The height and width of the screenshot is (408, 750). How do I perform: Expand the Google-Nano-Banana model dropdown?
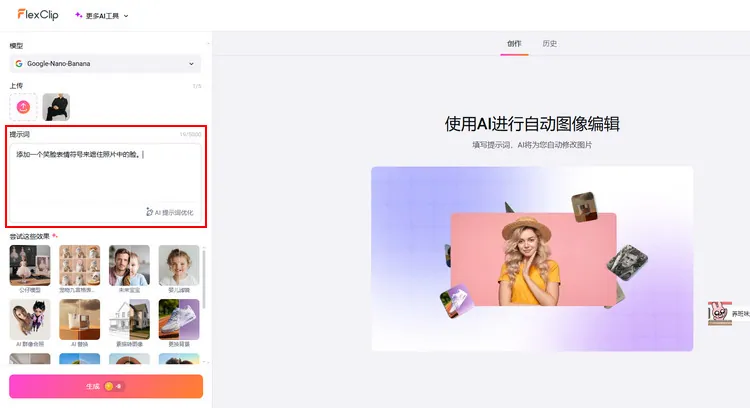[x=105, y=64]
